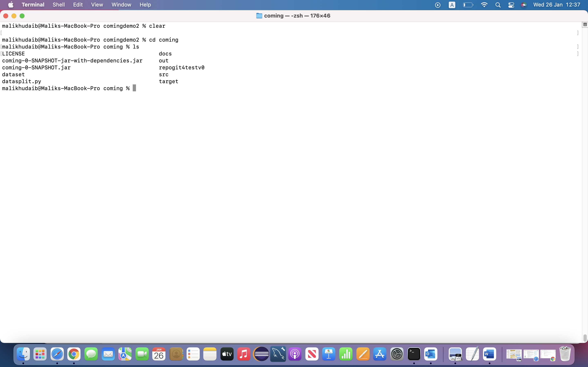Open Control Center from the menu bar
Viewport: 588px width, 367px height.
(511, 5)
